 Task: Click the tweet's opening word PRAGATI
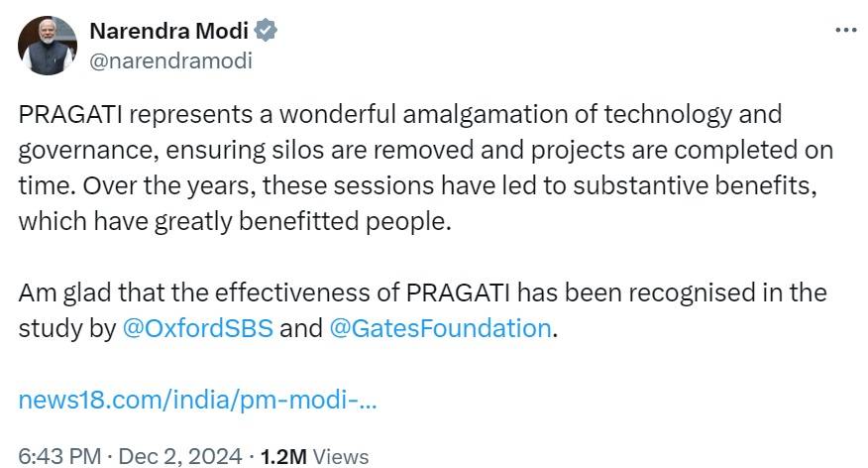click(72, 114)
